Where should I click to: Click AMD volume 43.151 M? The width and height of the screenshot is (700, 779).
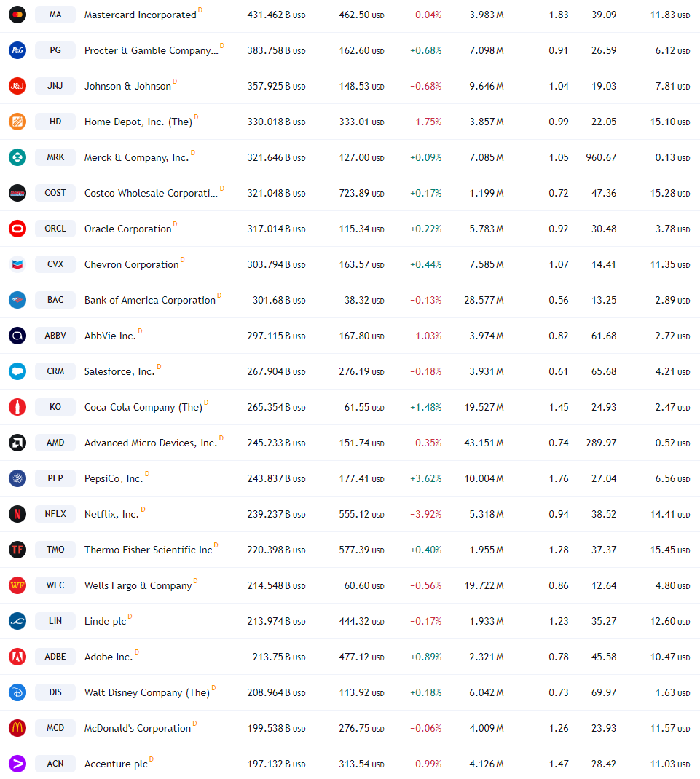click(x=484, y=443)
